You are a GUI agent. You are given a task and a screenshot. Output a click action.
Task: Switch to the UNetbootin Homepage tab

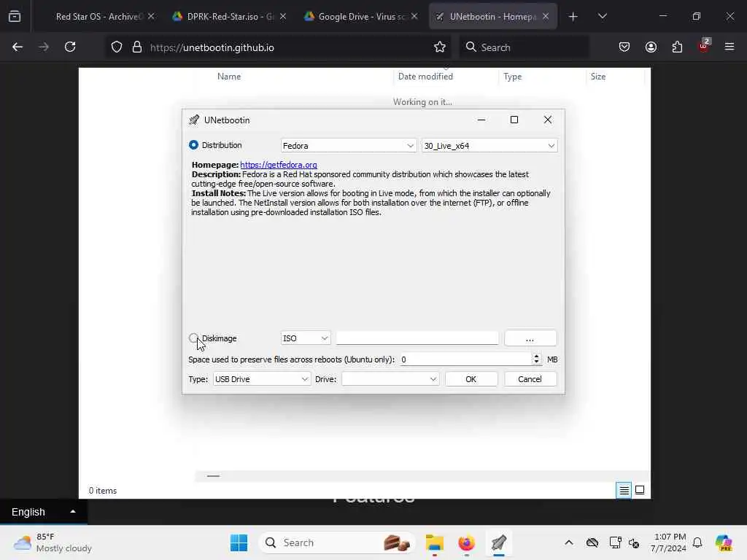[492, 17]
